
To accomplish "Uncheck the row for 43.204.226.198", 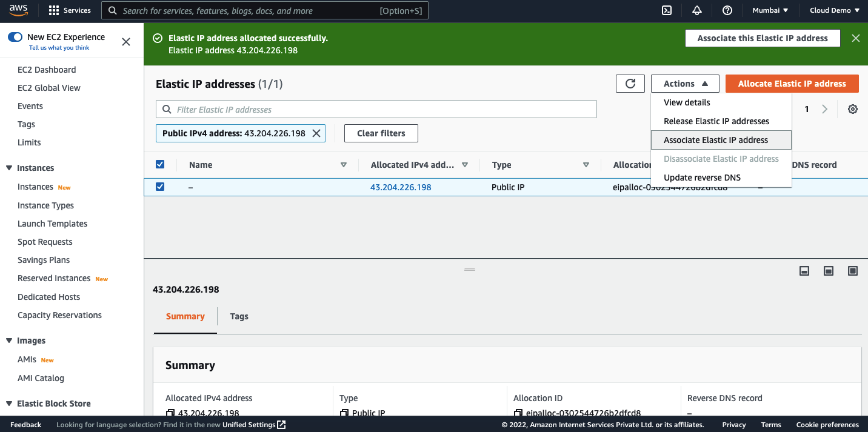I will coord(160,187).
